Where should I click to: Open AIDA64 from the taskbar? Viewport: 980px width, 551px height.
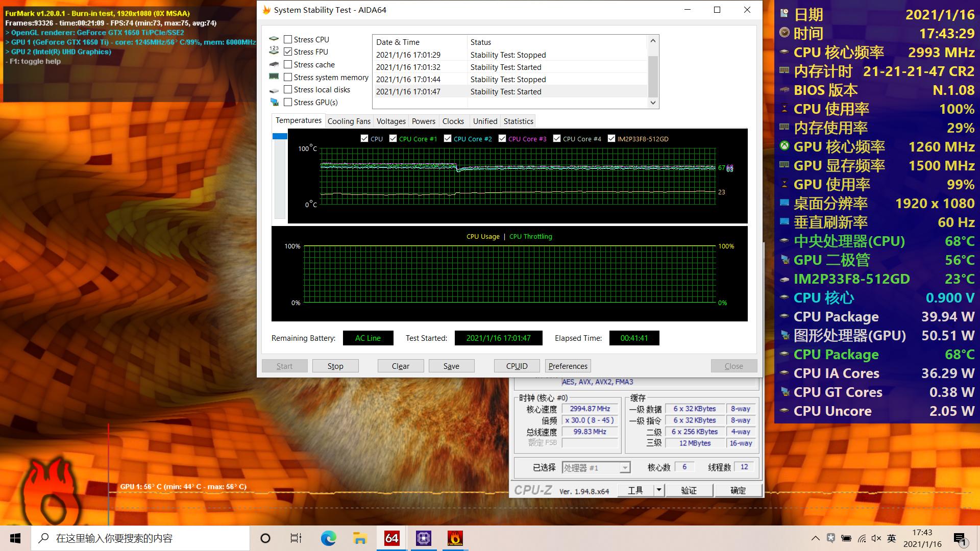[x=391, y=538]
